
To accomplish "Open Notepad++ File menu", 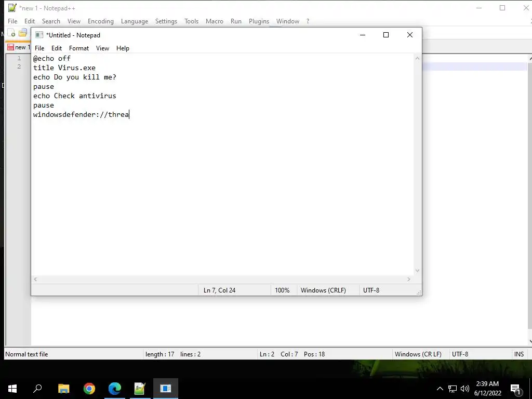I will (x=12, y=21).
